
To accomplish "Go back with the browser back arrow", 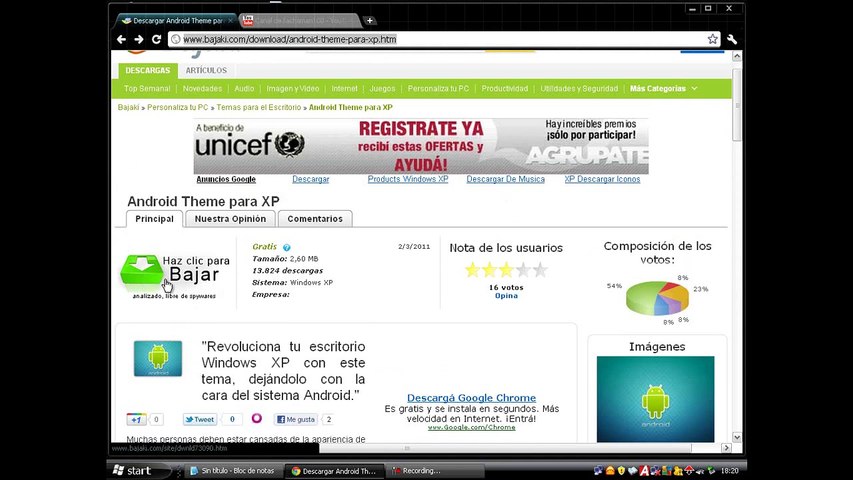I will (121, 39).
